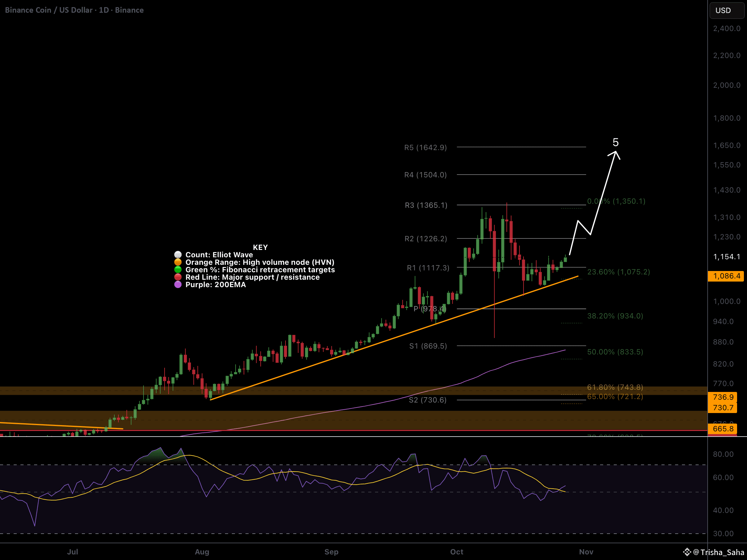Click the @Trisha_Saha author name
This screenshot has height=560, width=747.
[x=718, y=552]
